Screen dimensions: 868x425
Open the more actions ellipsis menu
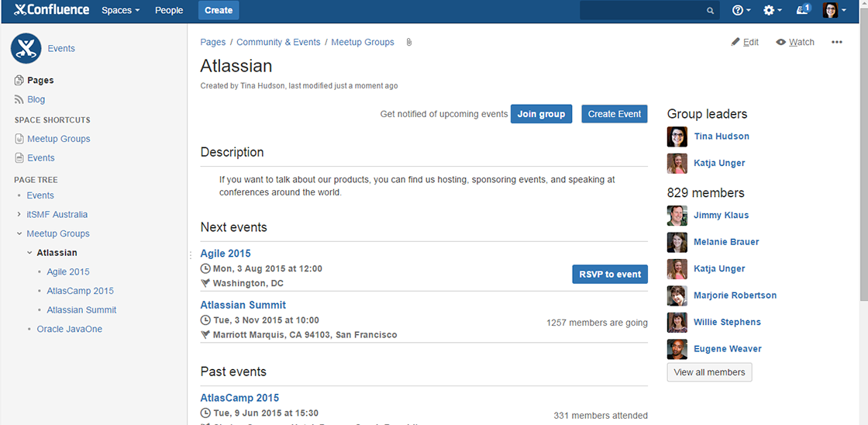point(837,42)
